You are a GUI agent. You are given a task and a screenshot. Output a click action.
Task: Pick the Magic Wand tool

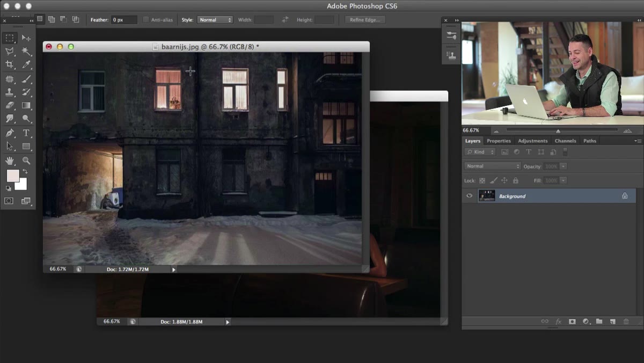(26, 52)
